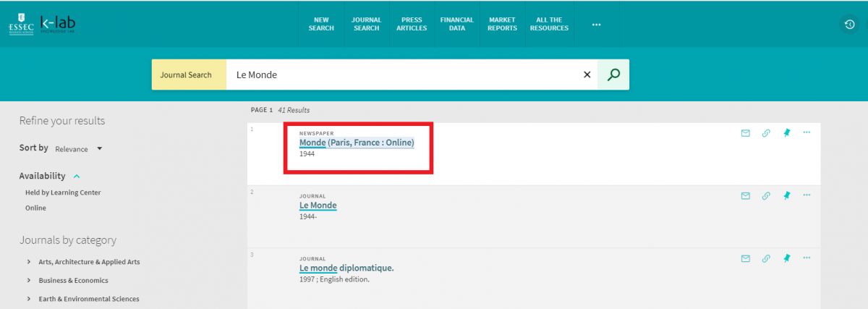Open All The Resources menu item
868x309 pixels.
click(x=549, y=24)
